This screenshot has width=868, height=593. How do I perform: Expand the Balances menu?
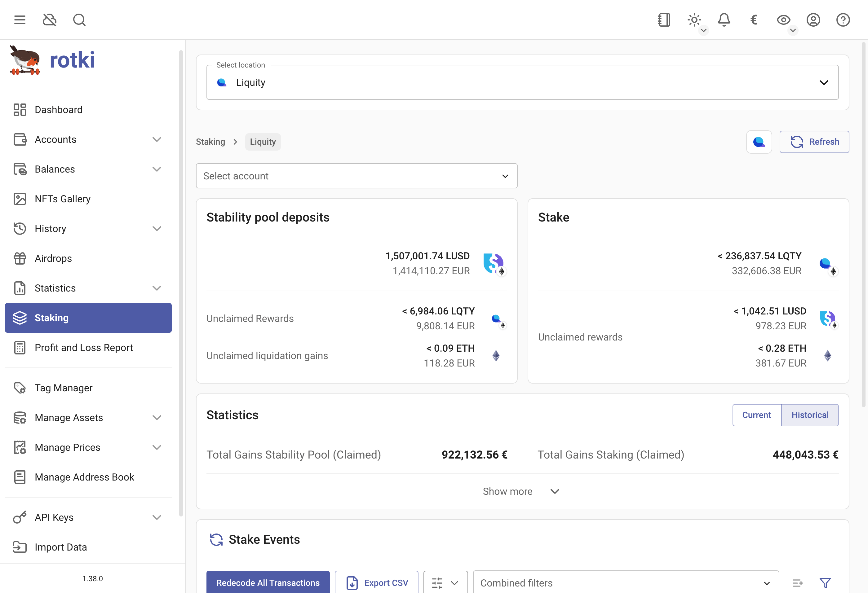click(88, 169)
